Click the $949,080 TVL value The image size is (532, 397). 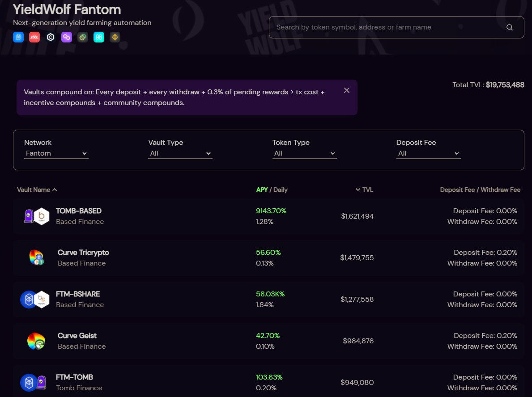coord(357,382)
